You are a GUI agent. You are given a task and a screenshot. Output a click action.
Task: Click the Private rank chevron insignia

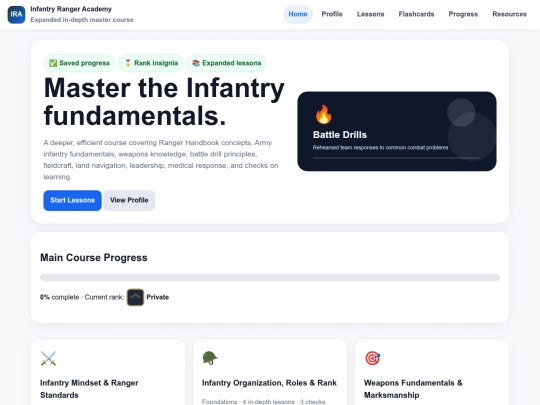(135, 297)
